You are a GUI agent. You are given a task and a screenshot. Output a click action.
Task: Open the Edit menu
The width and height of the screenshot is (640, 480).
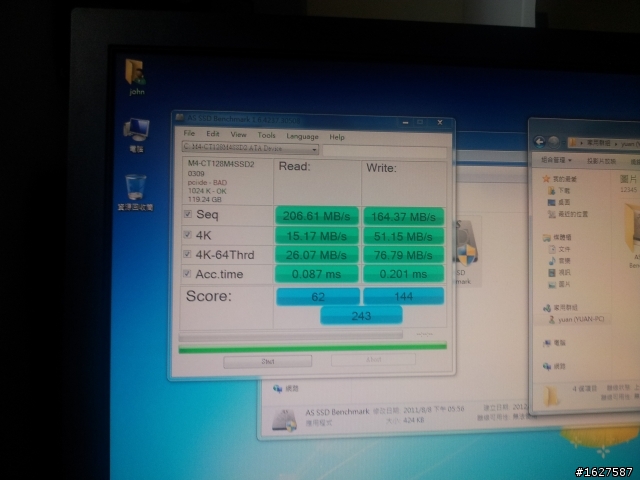pos(213,133)
